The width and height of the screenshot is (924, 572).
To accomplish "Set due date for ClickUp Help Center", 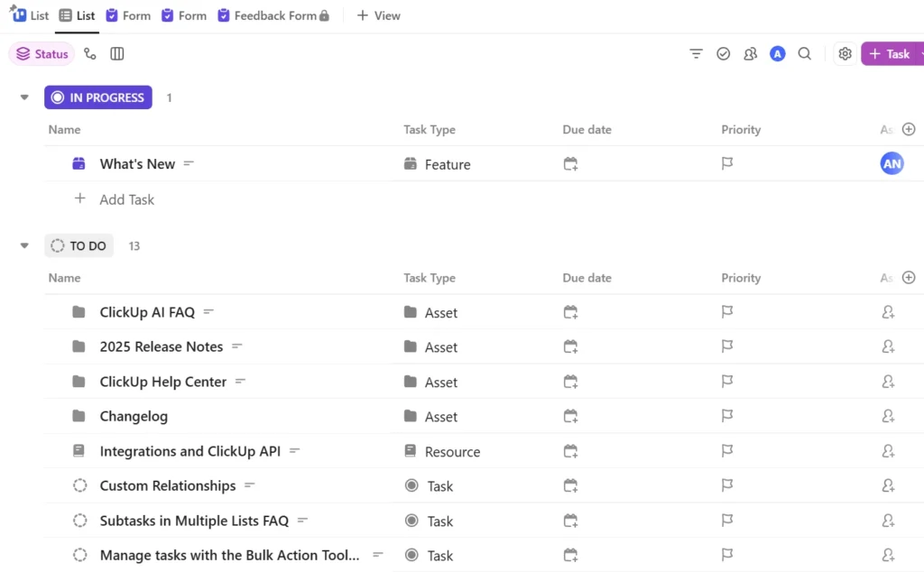I will click(x=570, y=382).
